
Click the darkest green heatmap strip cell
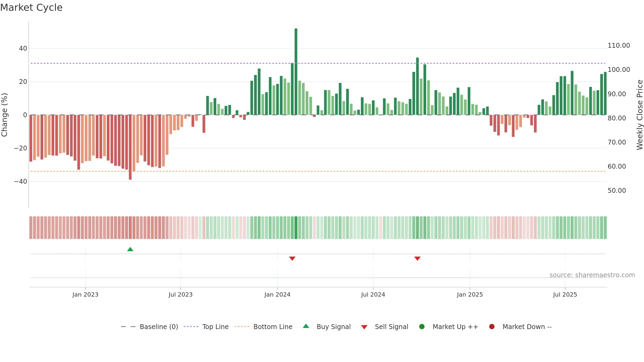pos(296,228)
